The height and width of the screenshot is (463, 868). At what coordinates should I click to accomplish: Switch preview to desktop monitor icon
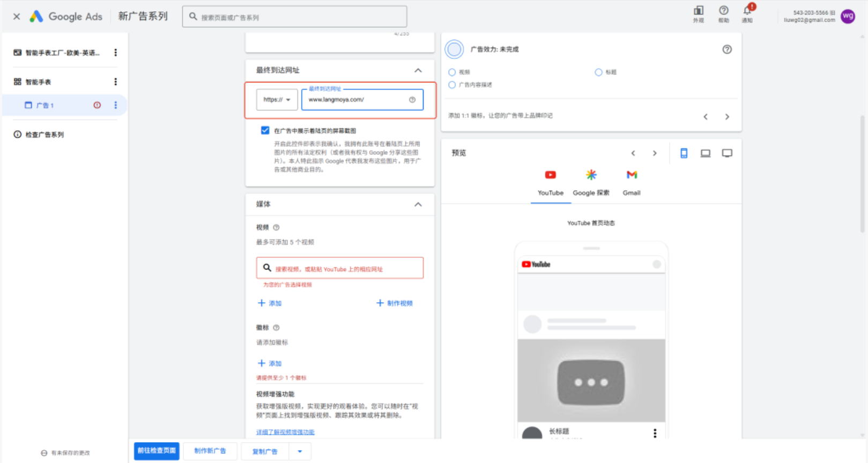(x=726, y=153)
